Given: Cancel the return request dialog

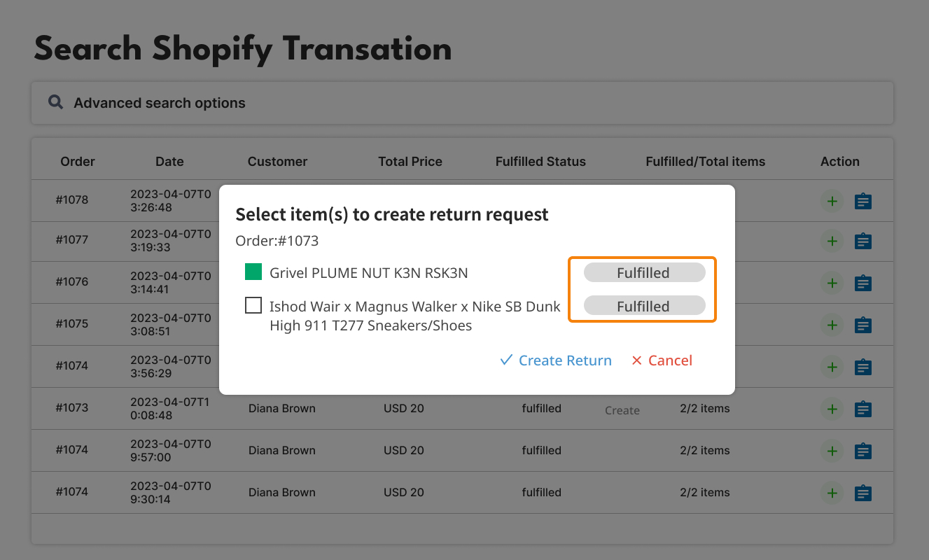Looking at the screenshot, I should click(662, 360).
